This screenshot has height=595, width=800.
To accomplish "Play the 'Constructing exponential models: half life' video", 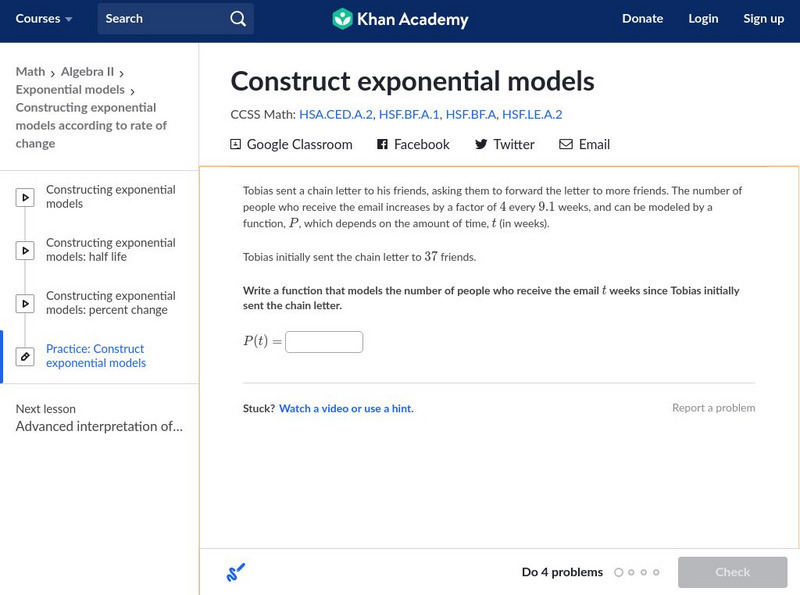I will (25, 250).
